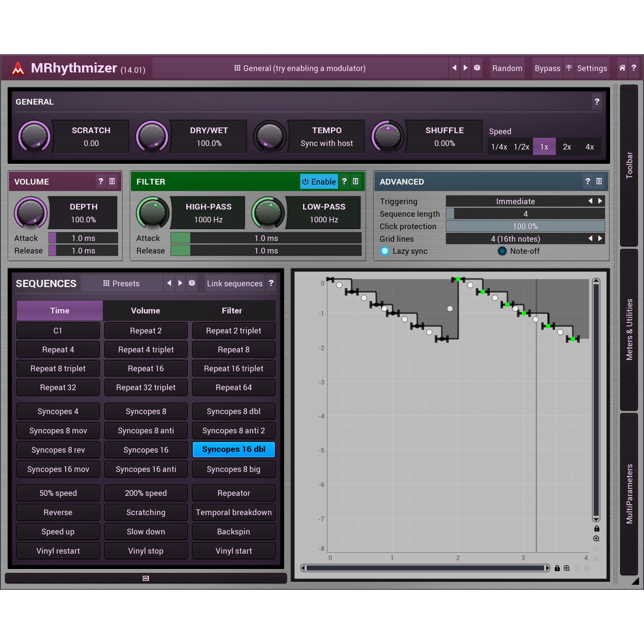Screen dimensions: 644x644
Task: Toggle Note-off option
Action: point(519,251)
